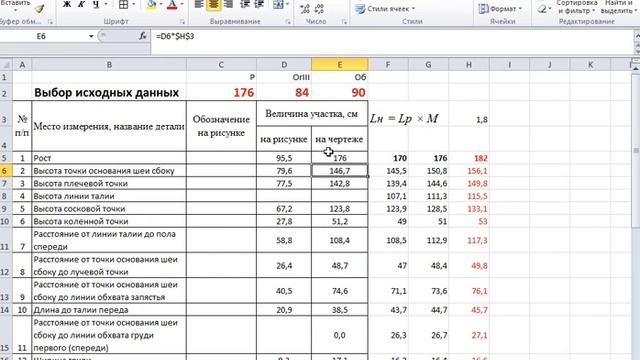Click the vertical scrollbar thumb
Image resolution: width=640 pixels, height=360 pixels.
click(636, 151)
